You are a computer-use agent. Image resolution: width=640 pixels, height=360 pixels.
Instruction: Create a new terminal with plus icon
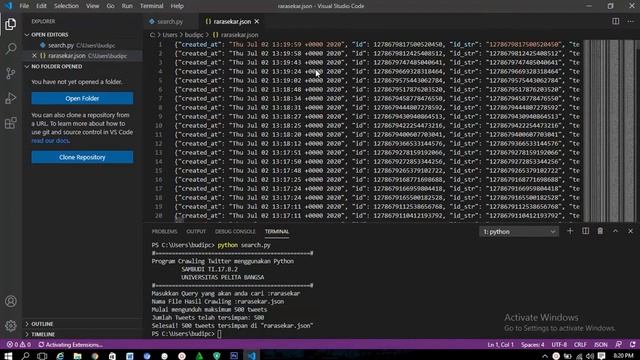(570, 231)
